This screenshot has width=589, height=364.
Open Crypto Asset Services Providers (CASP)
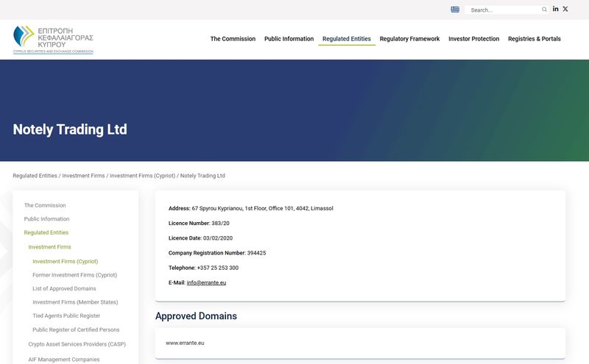coord(77,344)
